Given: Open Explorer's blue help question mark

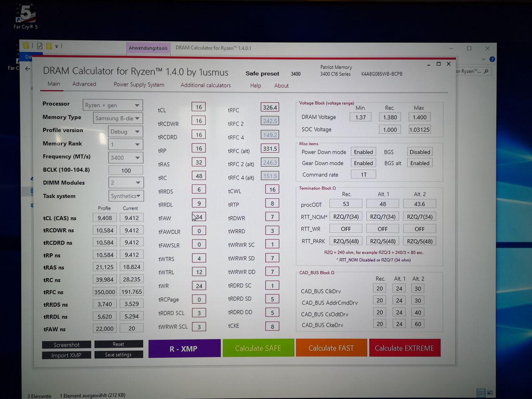Looking at the screenshot, I should click(x=492, y=59).
